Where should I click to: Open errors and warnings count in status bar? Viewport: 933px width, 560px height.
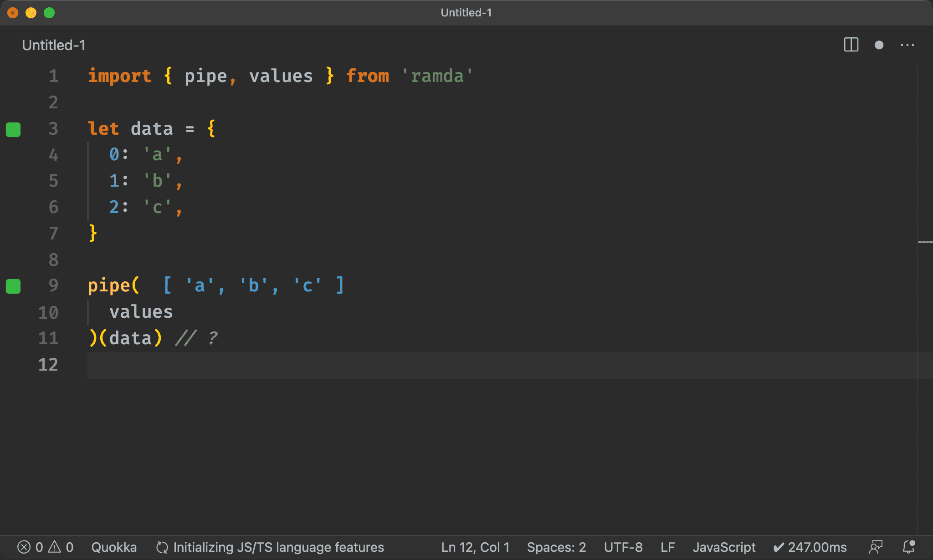[45, 547]
